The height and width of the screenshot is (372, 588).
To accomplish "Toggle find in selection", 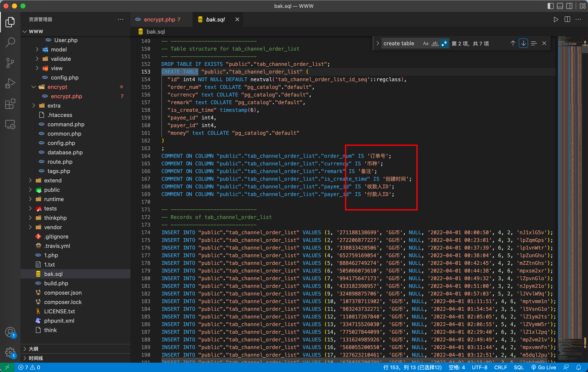I will click(x=534, y=44).
